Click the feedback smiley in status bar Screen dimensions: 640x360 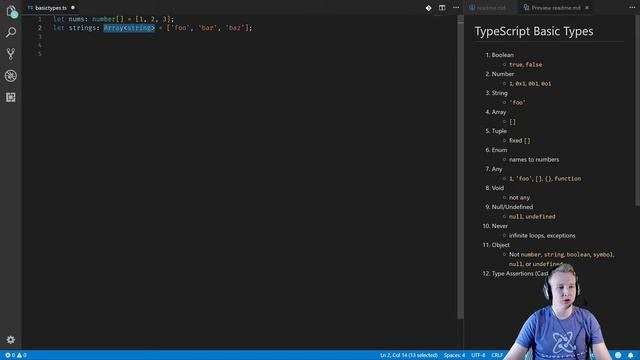click(x=618, y=355)
